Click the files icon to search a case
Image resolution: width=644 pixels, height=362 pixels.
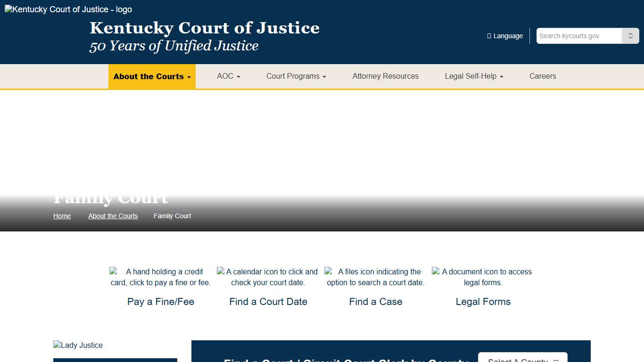[374, 277]
